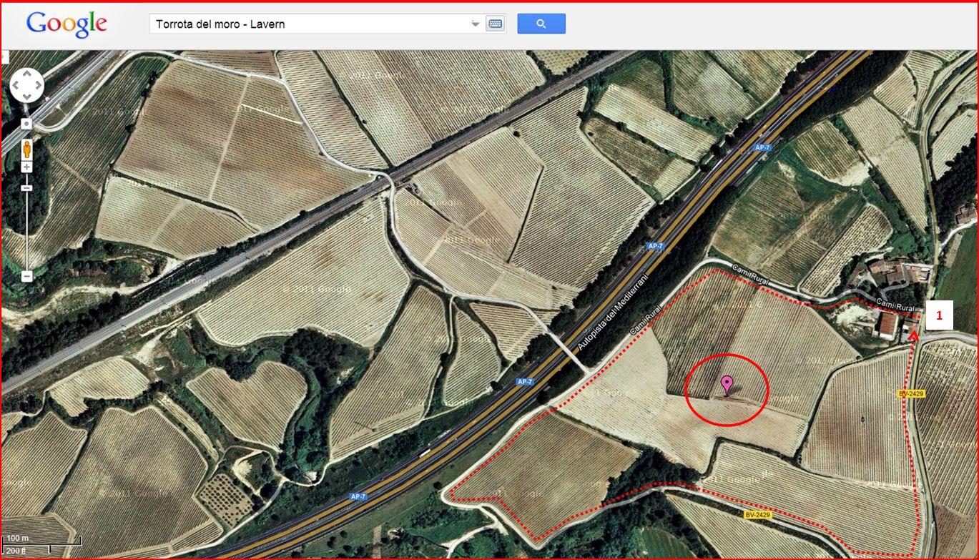Expand the search suggestions dropdown arrow

coord(476,24)
